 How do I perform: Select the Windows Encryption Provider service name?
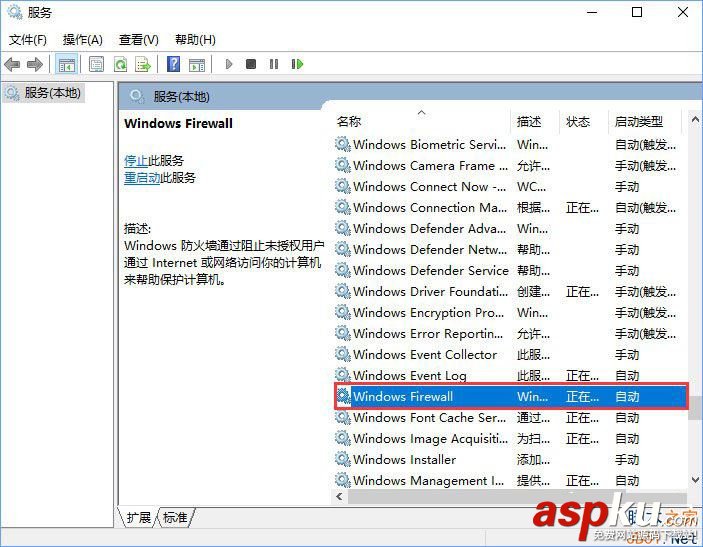428,313
